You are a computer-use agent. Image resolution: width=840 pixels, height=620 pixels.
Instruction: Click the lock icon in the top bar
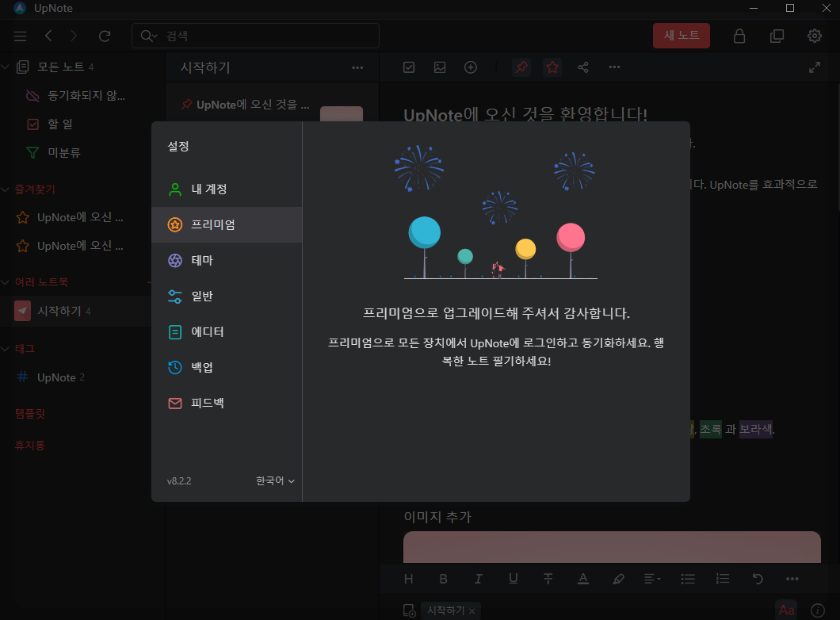click(x=739, y=36)
